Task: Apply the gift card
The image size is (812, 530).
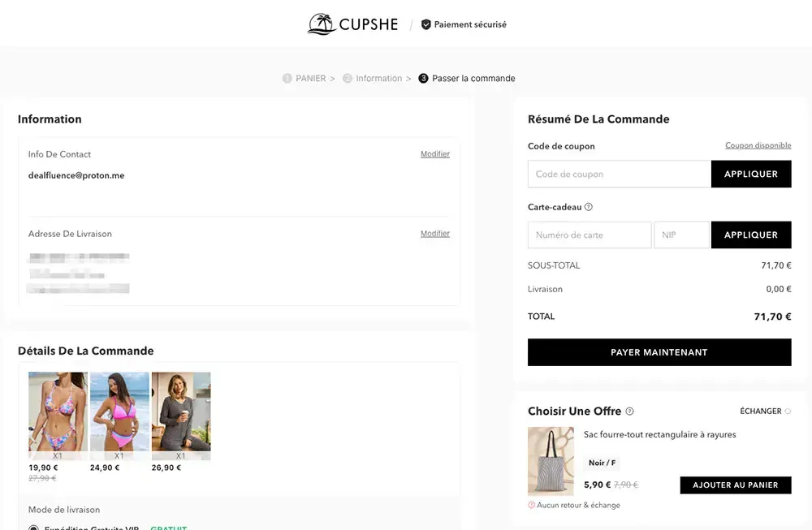Action: (751, 235)
